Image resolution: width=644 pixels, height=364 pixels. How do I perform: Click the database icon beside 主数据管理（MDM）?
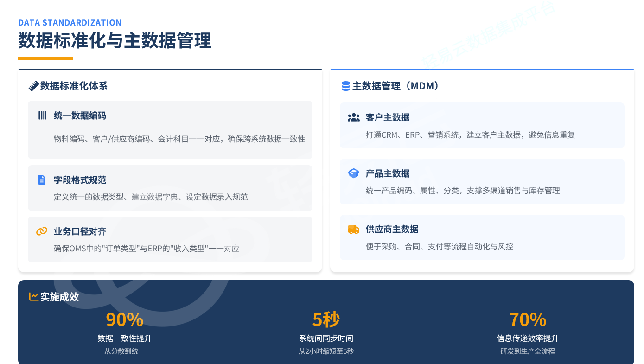346,86
